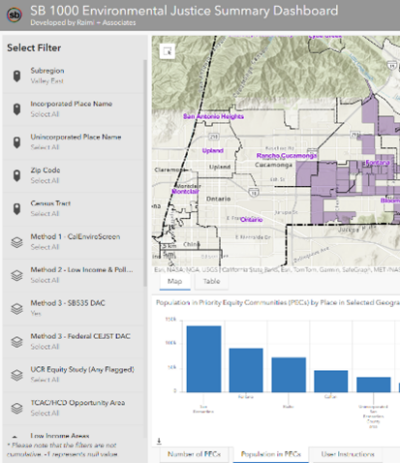Open UCR Equity Study (Any Flagged) filter

click(73, 375)
